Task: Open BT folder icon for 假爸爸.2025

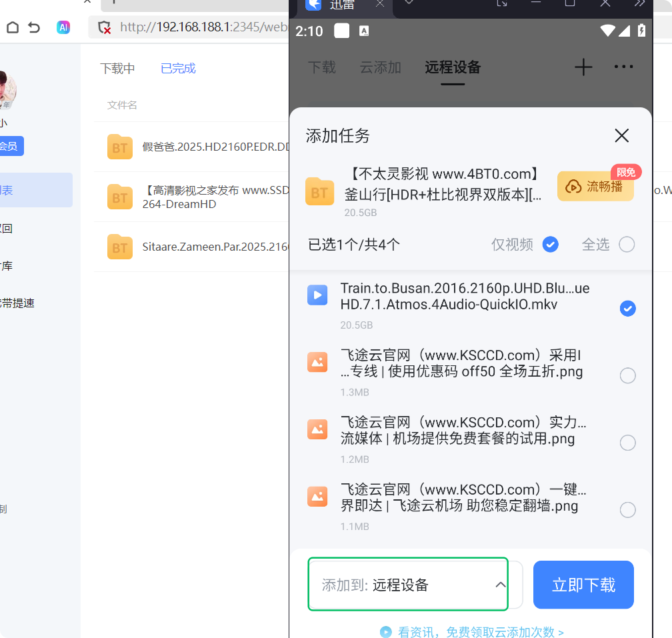Action: point(120,147)
